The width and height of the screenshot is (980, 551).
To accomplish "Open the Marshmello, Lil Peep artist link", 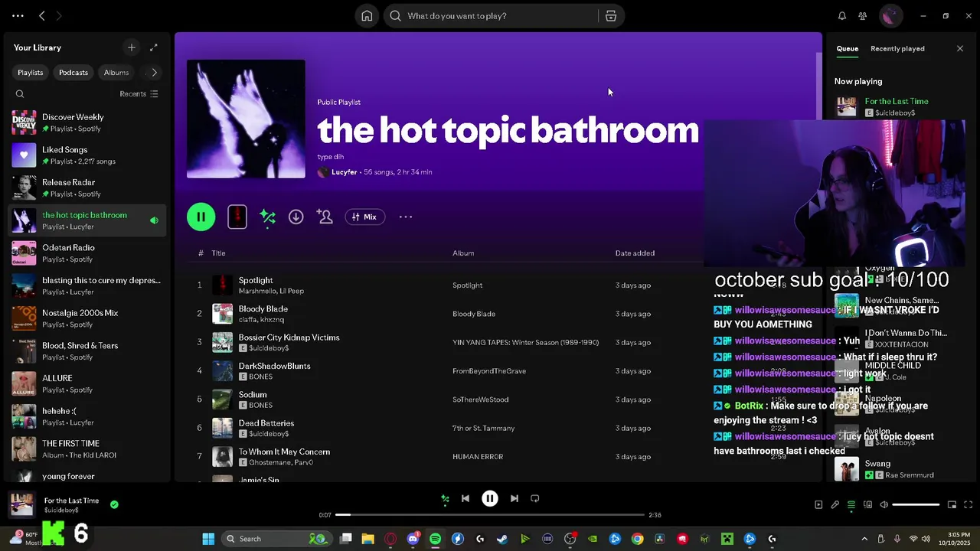I will click(271, 292).
